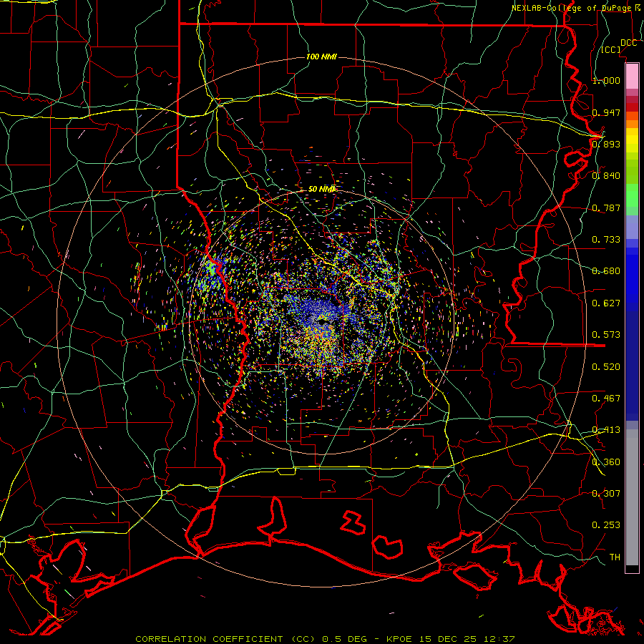This screenshot has width=644, height=644.
Task: Select the 0.680 scale value
Action: pyautogui.click(x=606, y=271)
